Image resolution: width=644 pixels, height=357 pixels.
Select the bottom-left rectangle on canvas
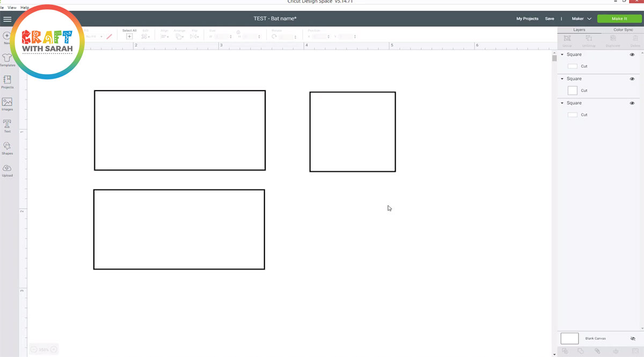[179, 229]
